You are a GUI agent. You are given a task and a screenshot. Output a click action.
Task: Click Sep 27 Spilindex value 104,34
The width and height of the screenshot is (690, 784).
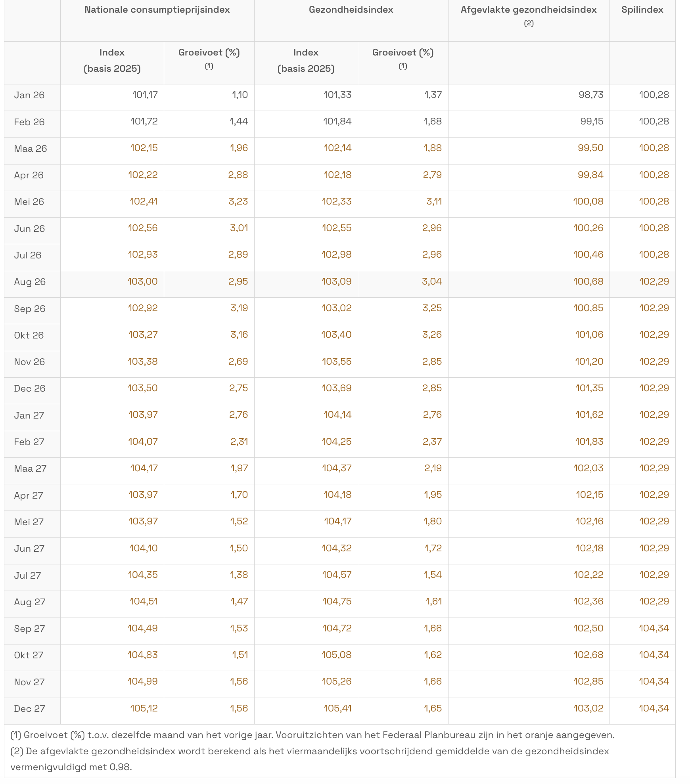(x=654, y=628)
